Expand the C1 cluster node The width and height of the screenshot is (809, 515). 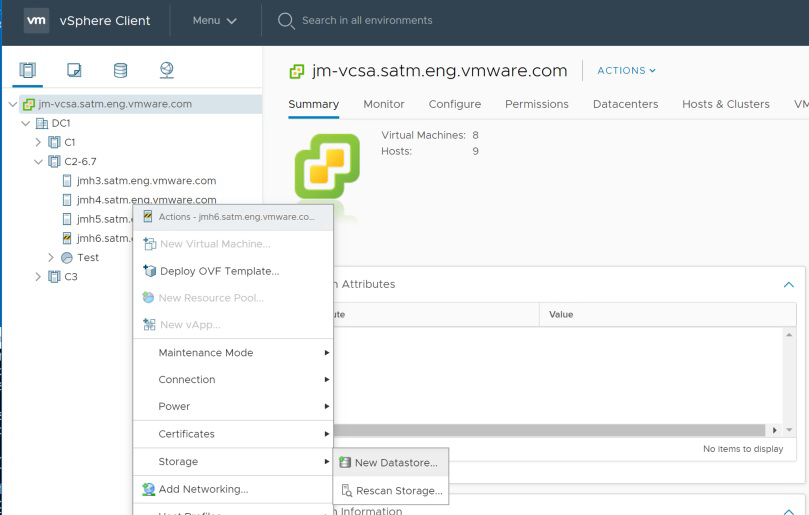38,142
